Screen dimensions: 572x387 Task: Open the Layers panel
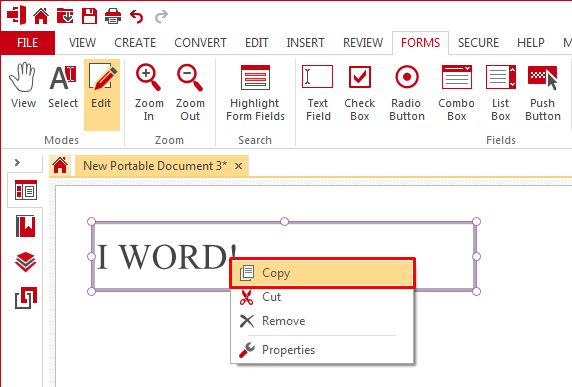pos(26,262)
